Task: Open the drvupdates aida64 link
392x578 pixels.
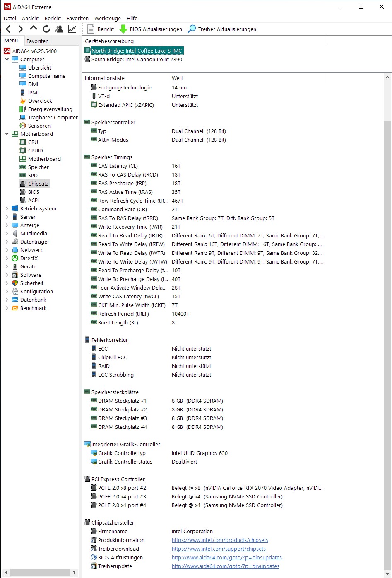Action: click(226, 566)
